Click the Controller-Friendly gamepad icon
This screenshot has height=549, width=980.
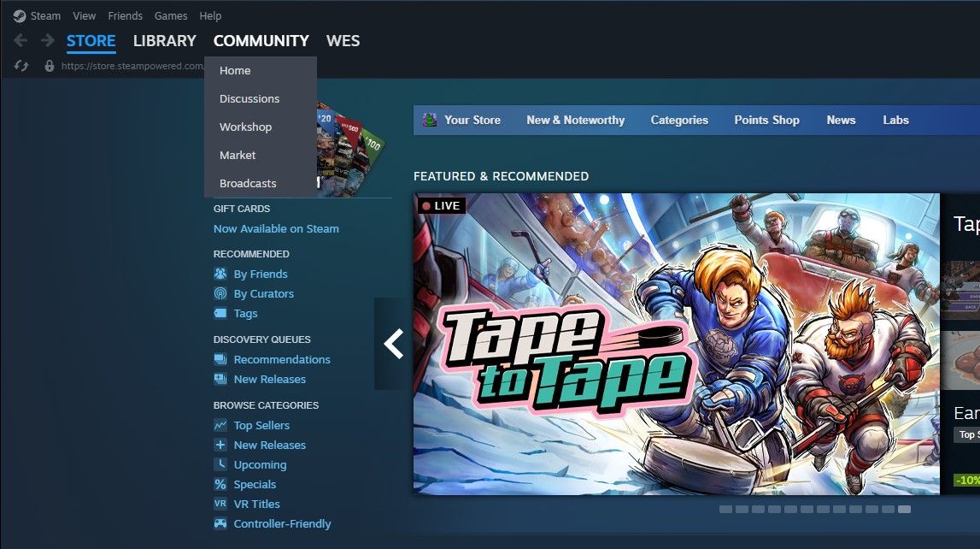pyautogui.click(x=220, y=523)
